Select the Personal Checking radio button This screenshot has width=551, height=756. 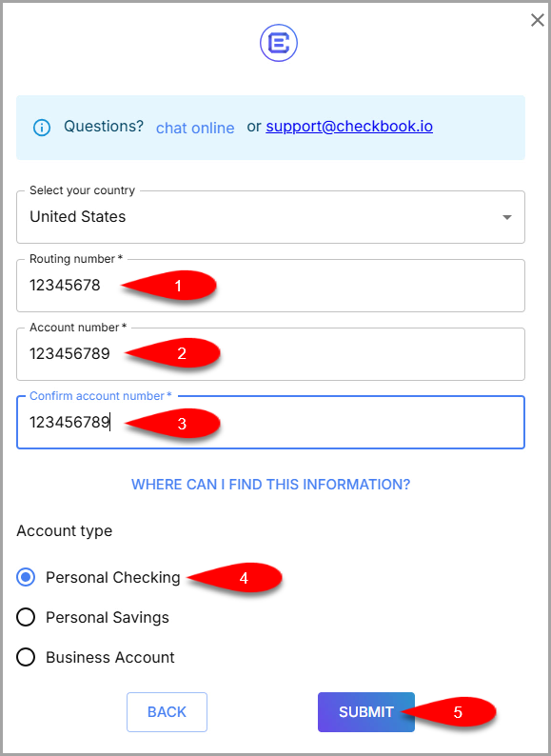(x=26, y=577)
